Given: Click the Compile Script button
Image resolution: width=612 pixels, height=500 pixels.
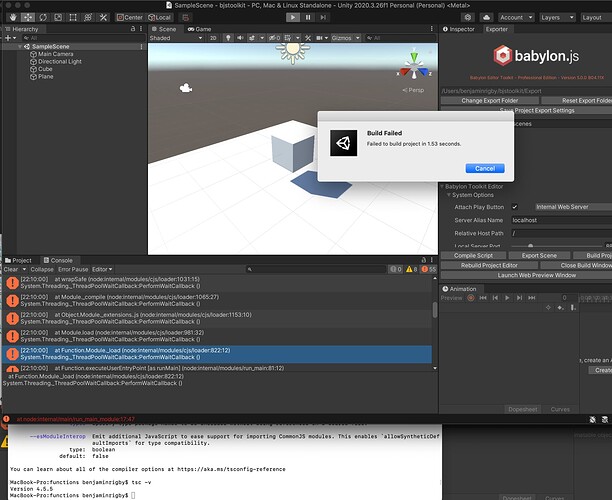Looking at the screenshot, I should [x=473, y=255].
